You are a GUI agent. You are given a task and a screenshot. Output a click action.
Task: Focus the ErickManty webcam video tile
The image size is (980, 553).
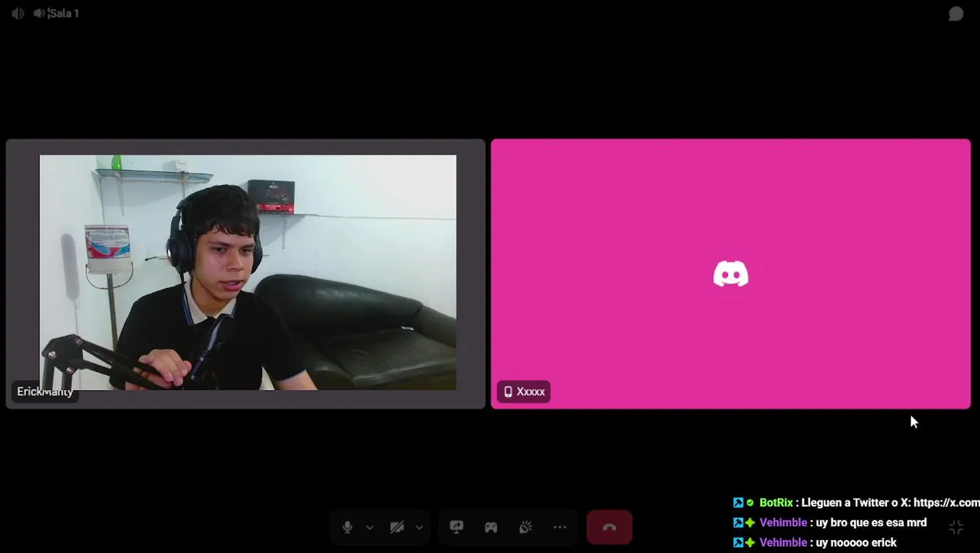246,273
